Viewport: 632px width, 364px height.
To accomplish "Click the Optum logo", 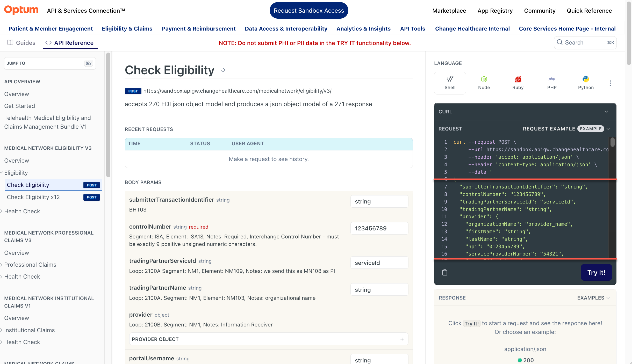I will [21, 10].
